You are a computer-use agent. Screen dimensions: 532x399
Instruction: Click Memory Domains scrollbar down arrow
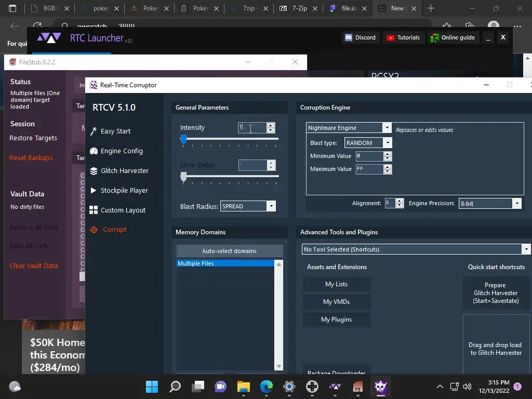[x=279, y=366]
